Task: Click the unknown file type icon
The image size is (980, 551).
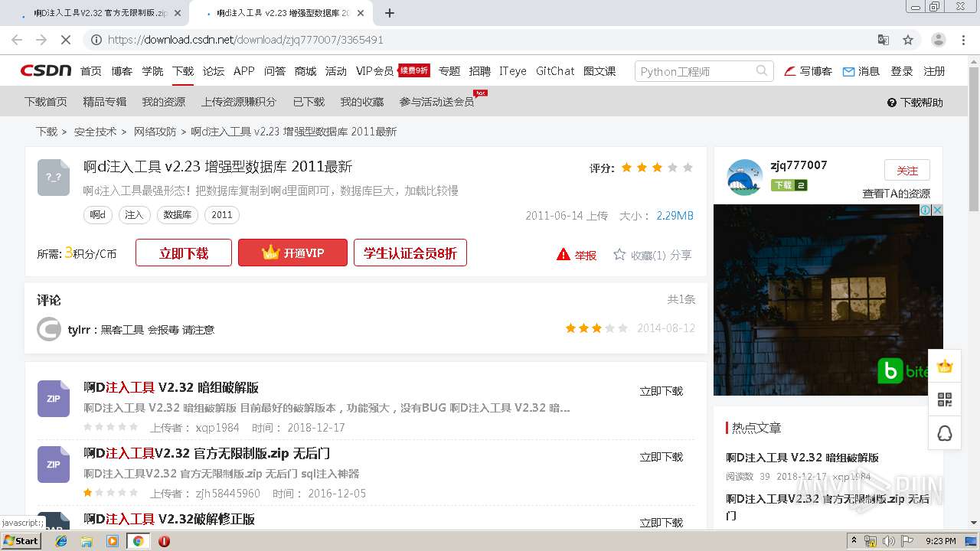Action: (x=54, y=178)
